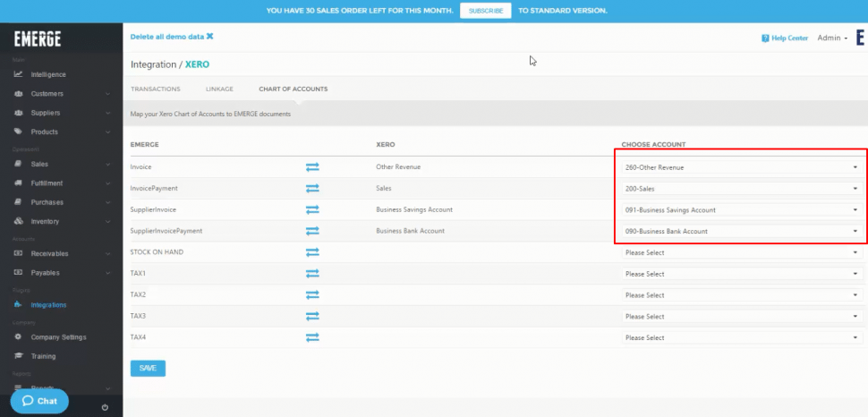
Task: Open the Help Center link
Action: 790,38
